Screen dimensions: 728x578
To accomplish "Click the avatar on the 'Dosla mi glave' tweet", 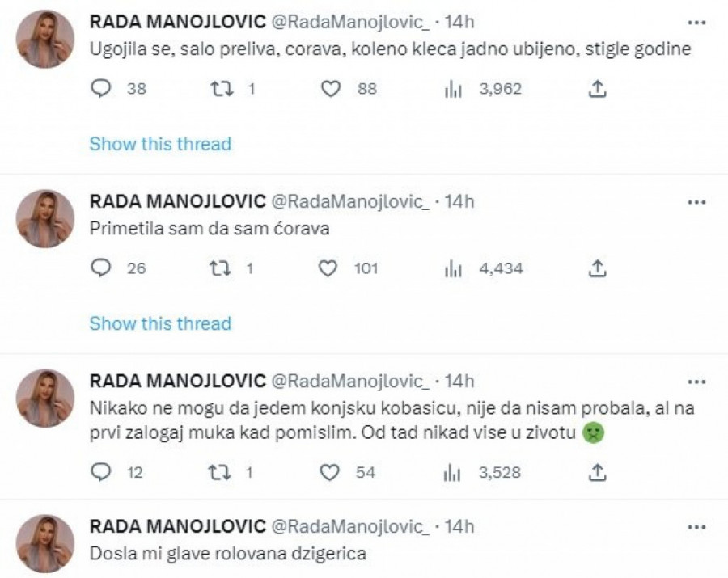I will tap(45, 544).
